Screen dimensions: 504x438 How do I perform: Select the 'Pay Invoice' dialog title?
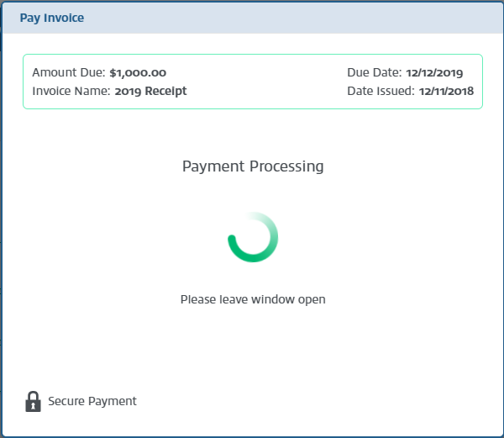pos(52,18)
